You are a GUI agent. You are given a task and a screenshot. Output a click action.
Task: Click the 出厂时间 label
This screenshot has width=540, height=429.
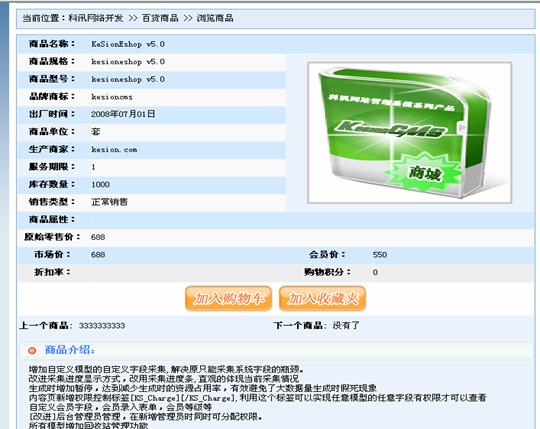52,114
